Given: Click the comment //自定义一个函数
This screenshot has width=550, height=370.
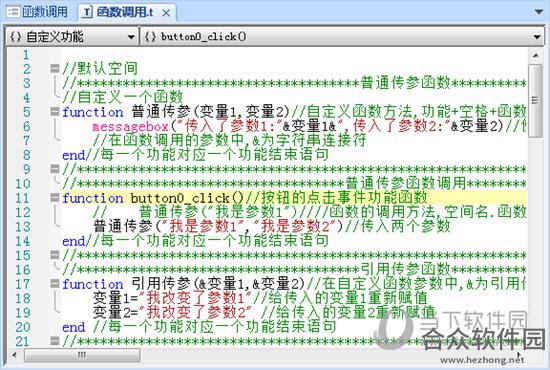Looking at the screenshot, I should pyautogui.click(x=123, y=97).
